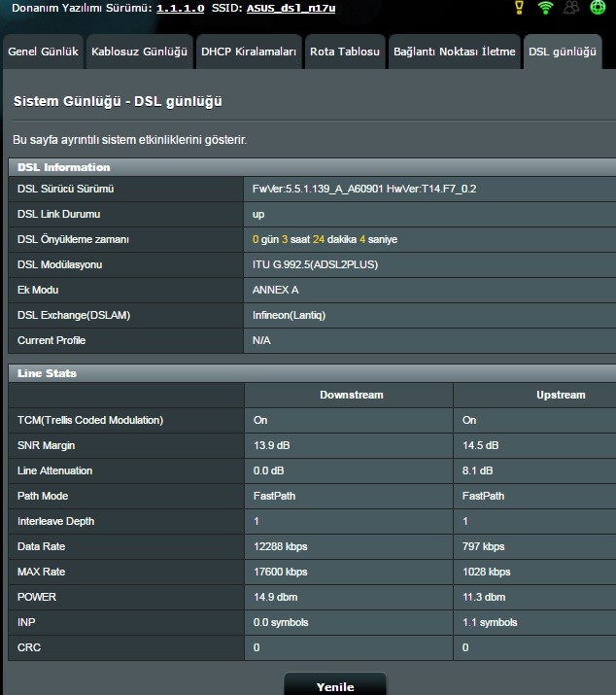The width and height of the screenshot is (616, 695).
Task: Click the FwVer:5.5.1.139_A_A60901 driver value
Action: pyautogui.click(x=364, y=189)
